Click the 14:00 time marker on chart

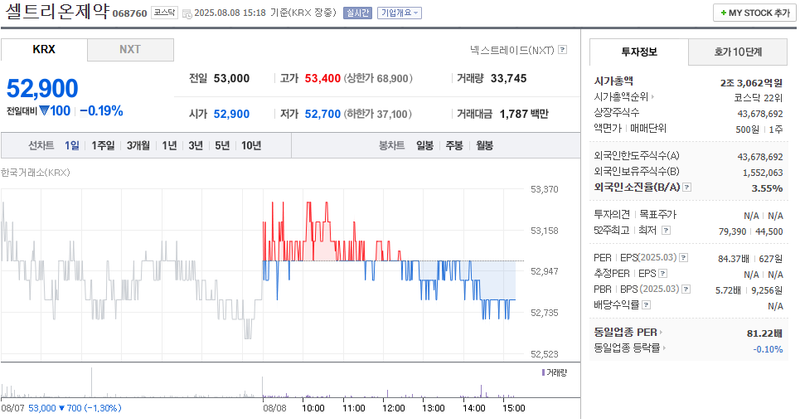474,408
